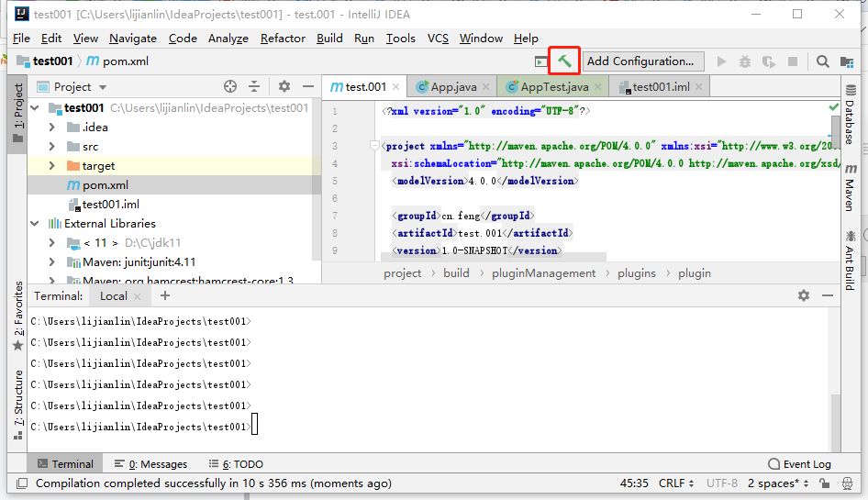Close the test.001 editor tab
This screenshot has height=500, width=868.
(x=395, y=86)
